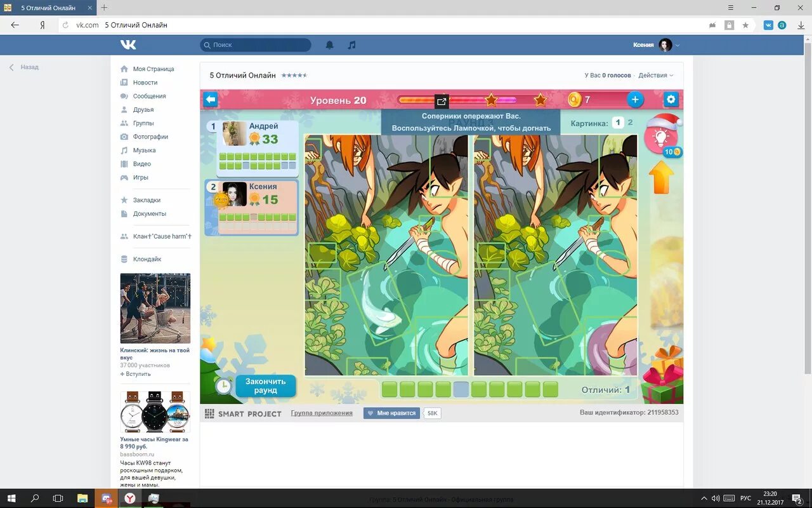Open Видео in sidebar
812x508 pixels.
(142, 164)
